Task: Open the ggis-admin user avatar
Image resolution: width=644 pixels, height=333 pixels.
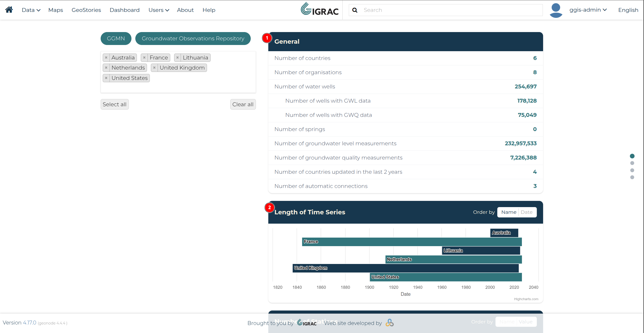Action: click(x=556, y=10)
